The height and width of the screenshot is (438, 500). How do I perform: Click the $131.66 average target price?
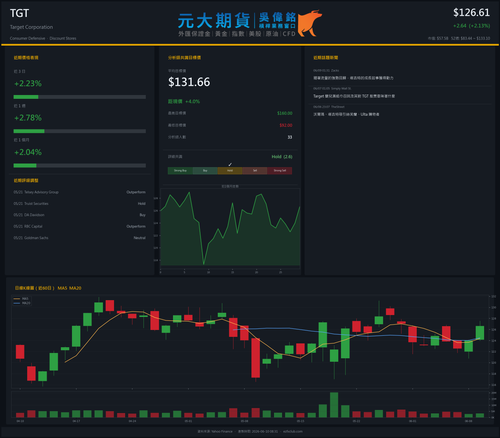(x=189, y=82)
